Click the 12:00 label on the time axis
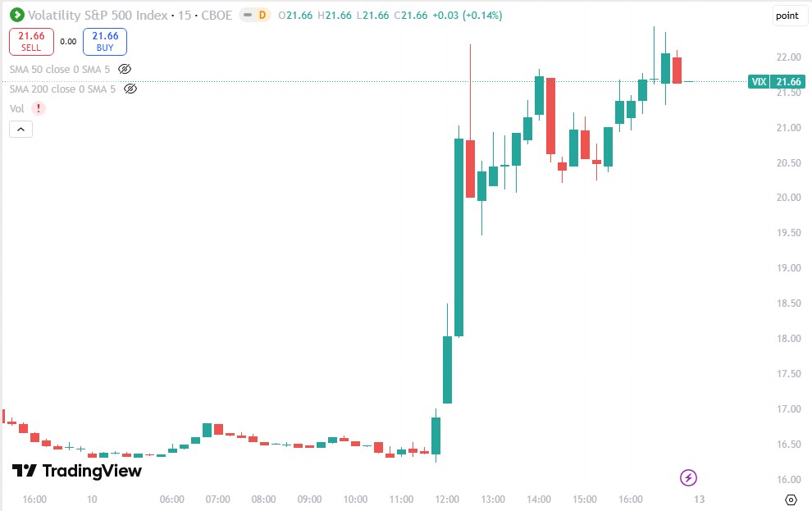This screenshot has width=812, height=511. [447, 499]
